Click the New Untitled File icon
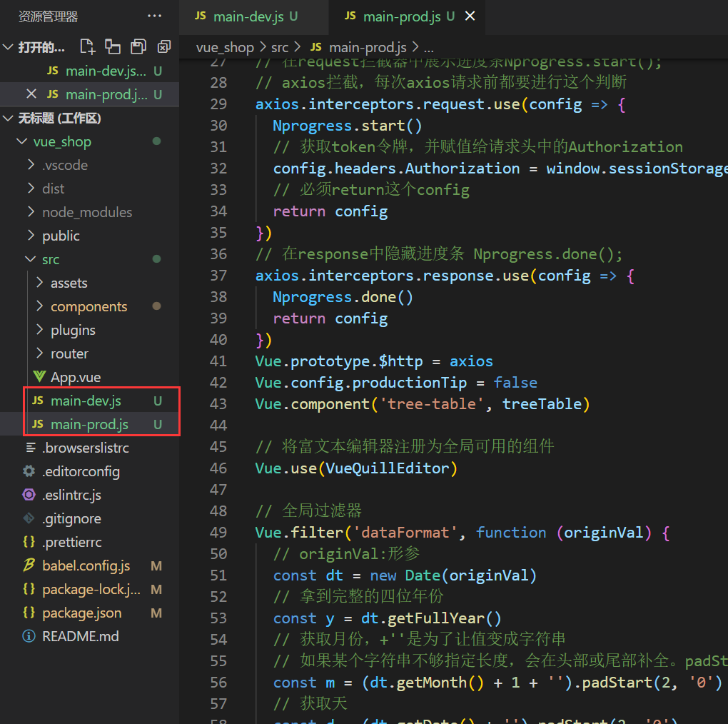The height and width of the screenshot is (724, 728). point(87,47)
